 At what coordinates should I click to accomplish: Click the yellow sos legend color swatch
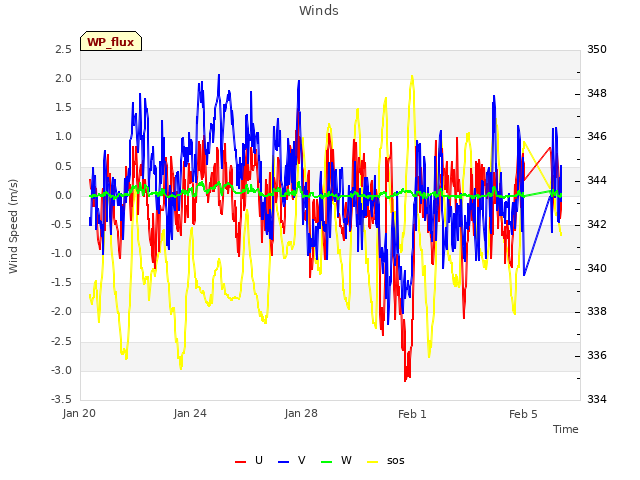tap(373, 462)
